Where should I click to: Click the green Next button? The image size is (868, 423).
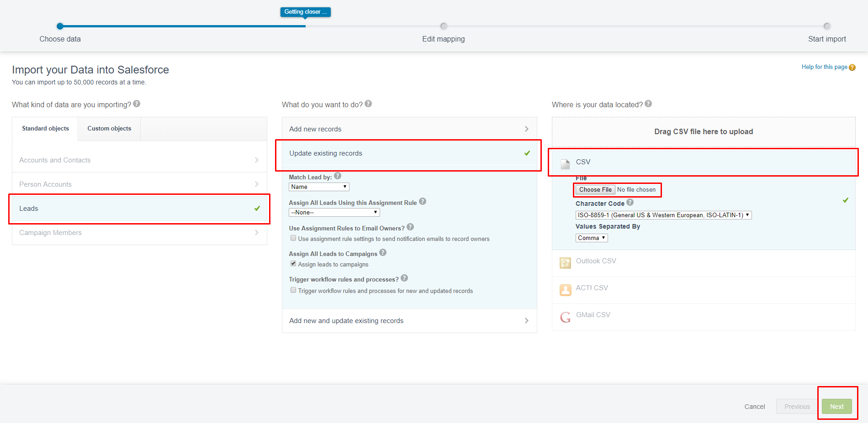[837, 407]
